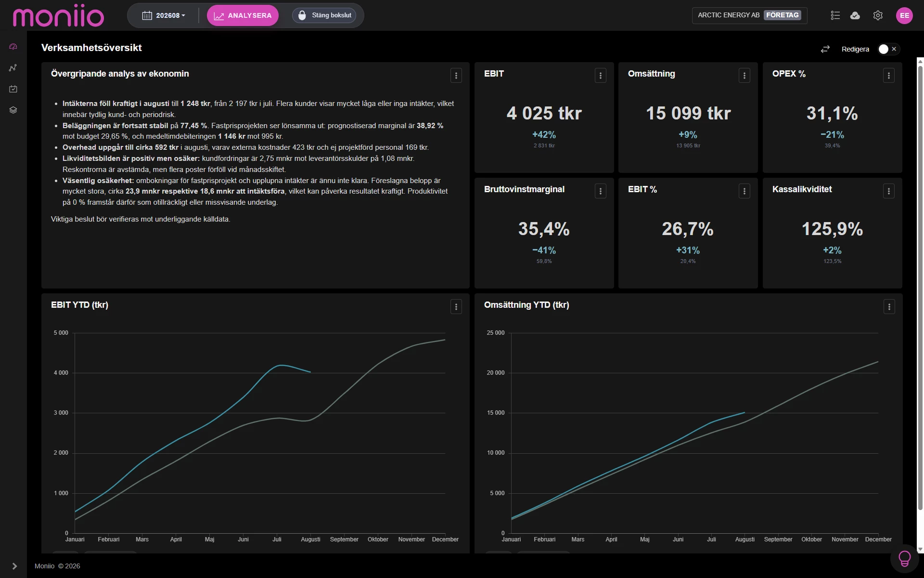
Task: Open options menu on EBIT card
Action: [x=601, y=76]
